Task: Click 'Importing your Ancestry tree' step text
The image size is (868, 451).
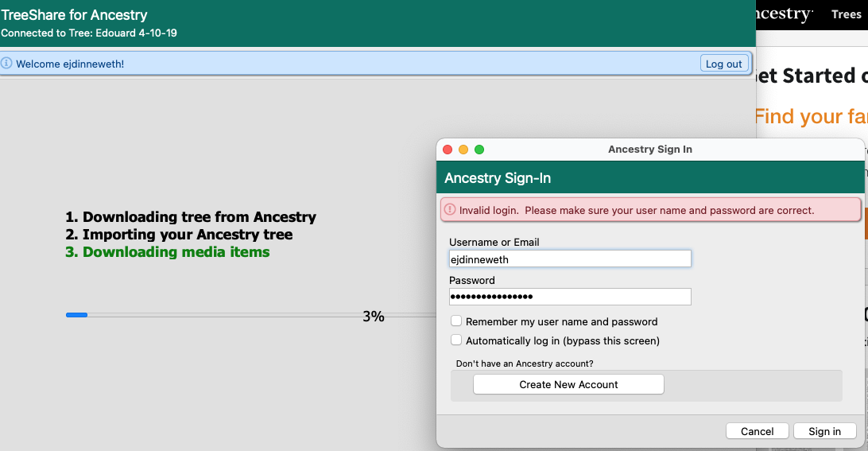Action: click(179, 235)
